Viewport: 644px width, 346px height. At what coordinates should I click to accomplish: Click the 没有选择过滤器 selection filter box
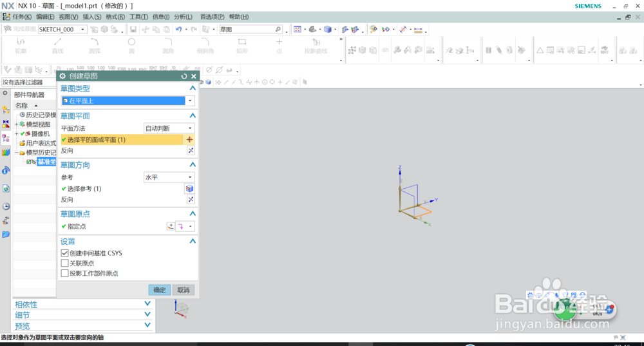tap(28, 82)
